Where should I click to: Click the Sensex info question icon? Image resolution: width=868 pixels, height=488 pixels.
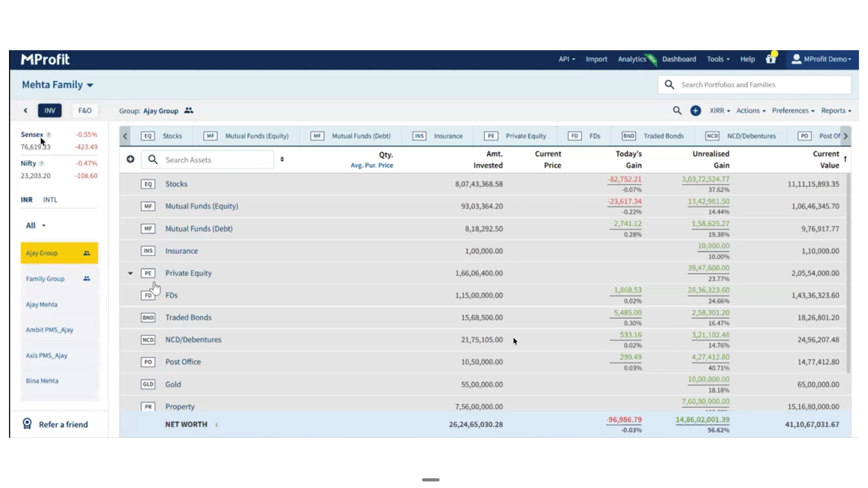click(49, 135)
